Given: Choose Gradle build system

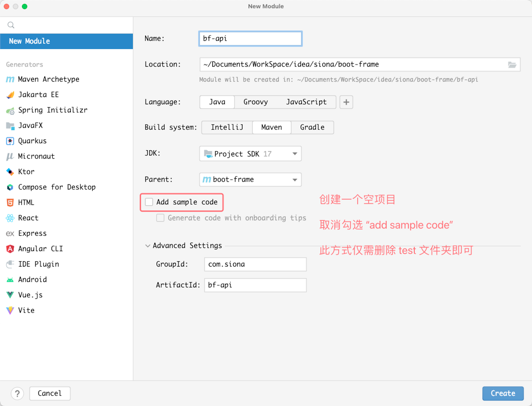Looking at the screenshot, I should point(312,127).
